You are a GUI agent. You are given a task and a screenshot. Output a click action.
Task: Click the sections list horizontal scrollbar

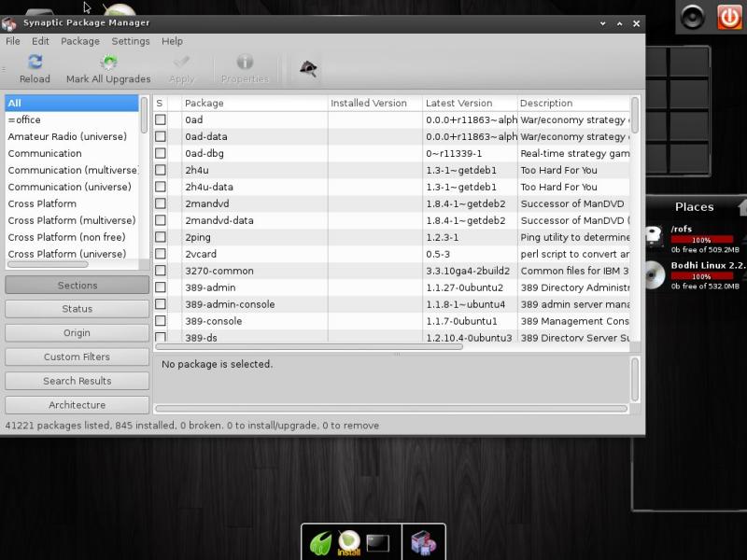click(48, 264)
